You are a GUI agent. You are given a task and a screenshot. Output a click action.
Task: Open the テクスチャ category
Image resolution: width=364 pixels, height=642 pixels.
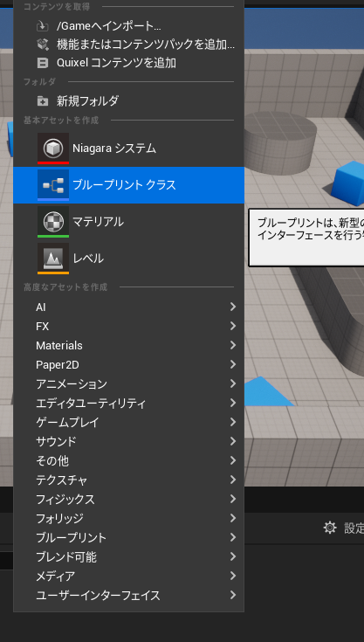(x=128, y=480)
